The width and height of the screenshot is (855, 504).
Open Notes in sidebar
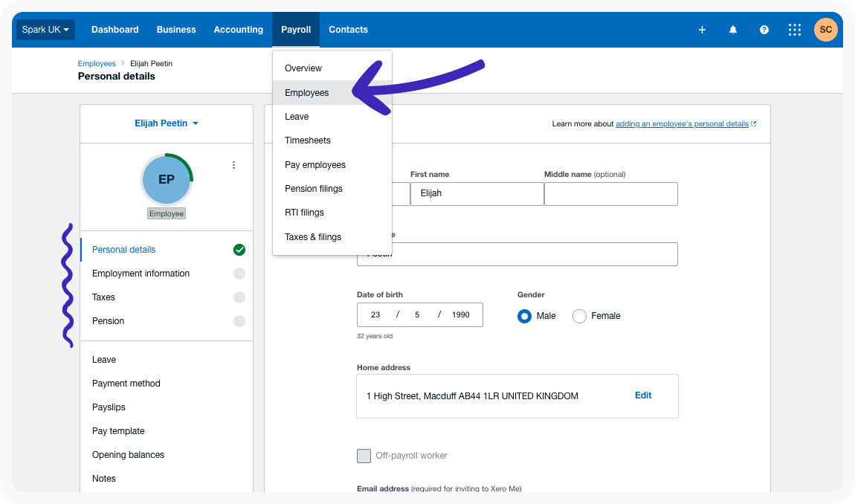pyautogui.click(x=167, y=479)
